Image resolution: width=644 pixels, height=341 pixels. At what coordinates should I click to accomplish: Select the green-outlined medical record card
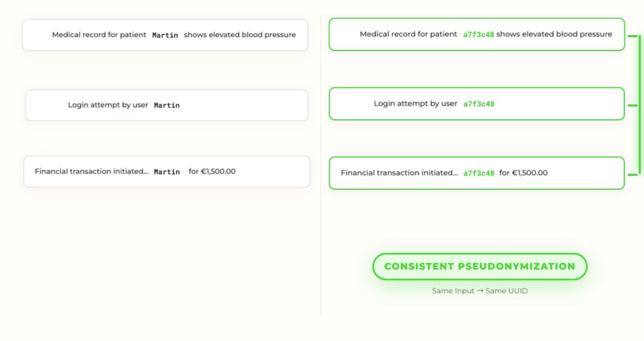point(476,35)
